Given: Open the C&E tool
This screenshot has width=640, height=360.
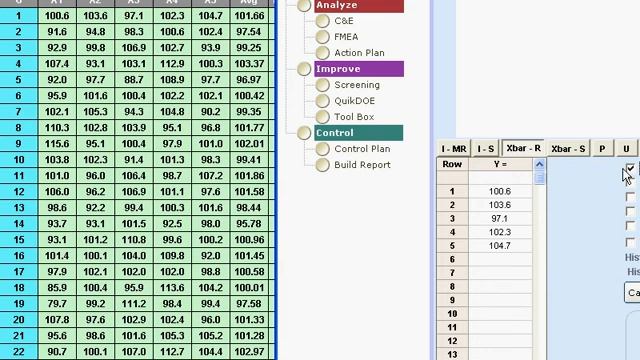Looking at the screenshot, I should point(344,21).
